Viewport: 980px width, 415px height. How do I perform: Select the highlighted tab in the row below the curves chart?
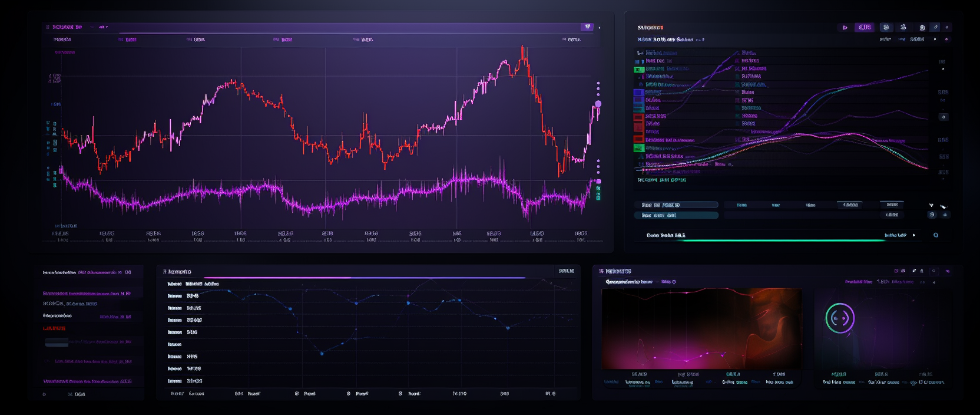pyautogui.click(x=850, y=205)
